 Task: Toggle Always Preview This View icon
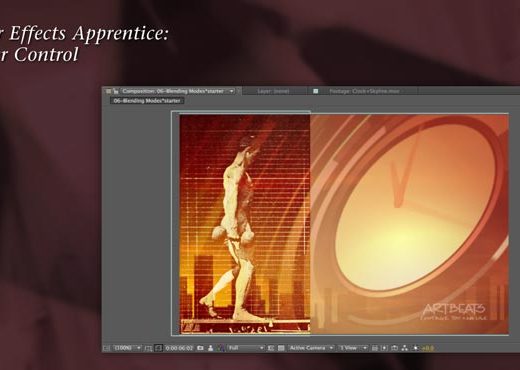point(106,348)
